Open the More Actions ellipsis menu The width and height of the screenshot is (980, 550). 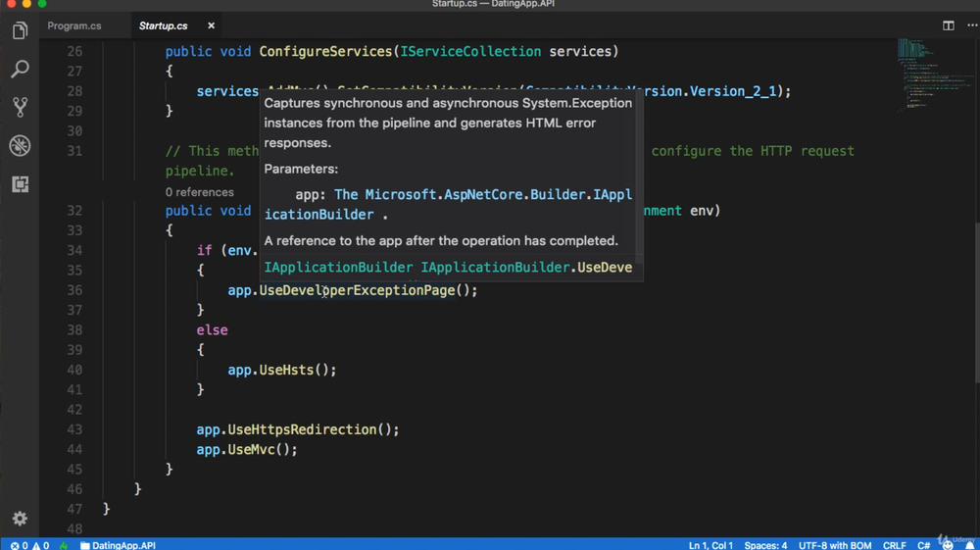tap(972, 25)
